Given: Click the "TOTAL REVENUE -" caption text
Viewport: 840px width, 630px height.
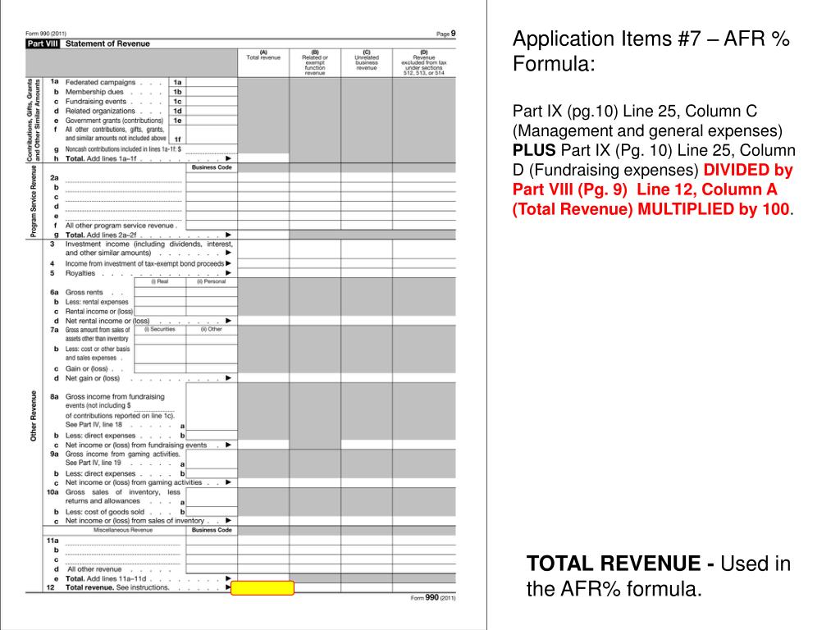Looking at the screenshot, I should (x=620, y=564).
